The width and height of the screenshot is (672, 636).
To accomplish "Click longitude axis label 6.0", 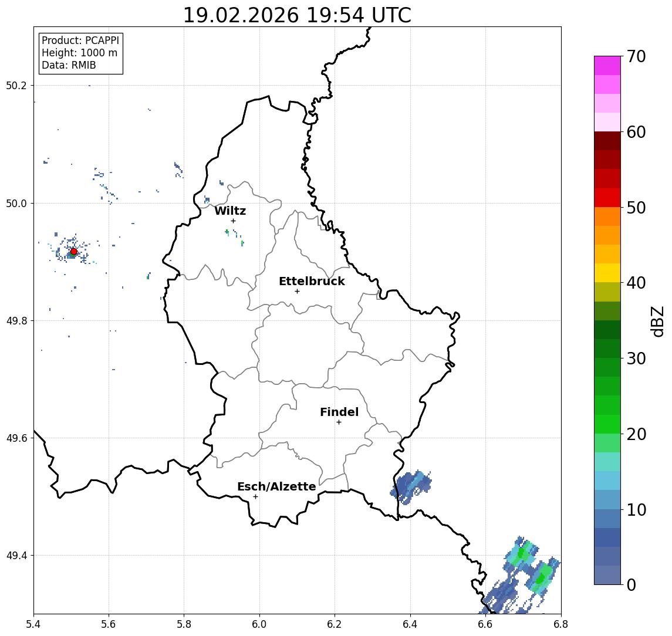I will point(259,624).
